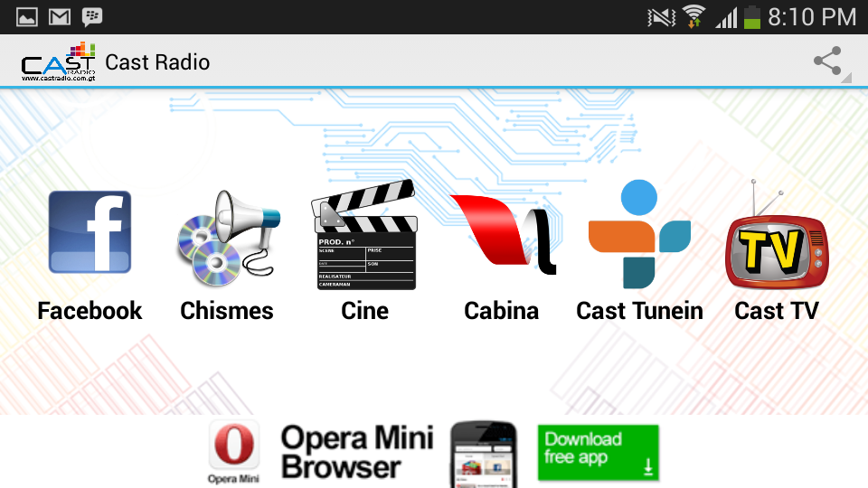Image resolution: width=868 pixels, height=488 pixels.
Task: Tap the 8:10 PM clock
Action: point(812,17)
